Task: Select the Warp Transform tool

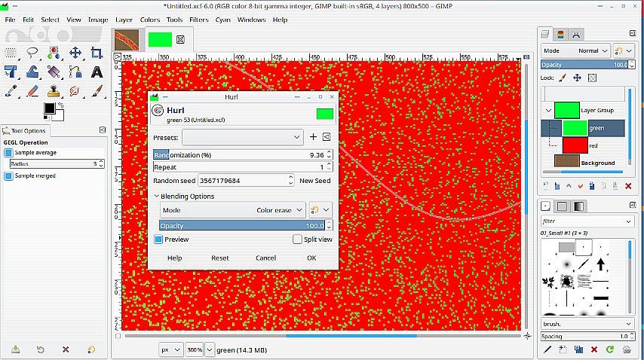Action: click(32, 72)
